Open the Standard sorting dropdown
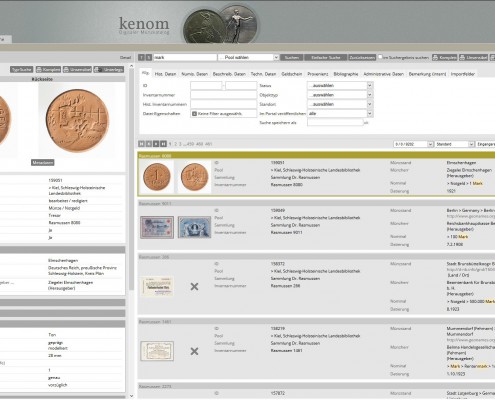This screenshot has height=400, width=495. [x=454, y=144]
